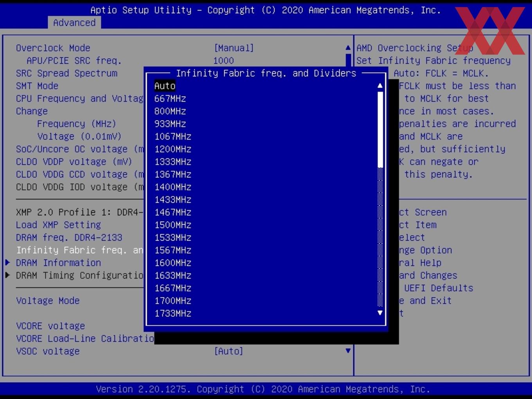Choose 1700MHz from the list

click(x=173, y=301)
